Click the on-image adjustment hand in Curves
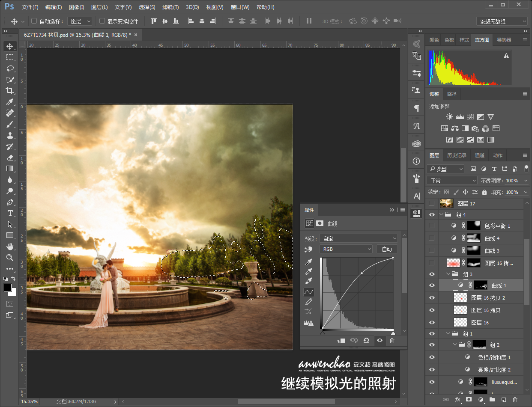This screenshot has width=532, height=407. (308, 249)
